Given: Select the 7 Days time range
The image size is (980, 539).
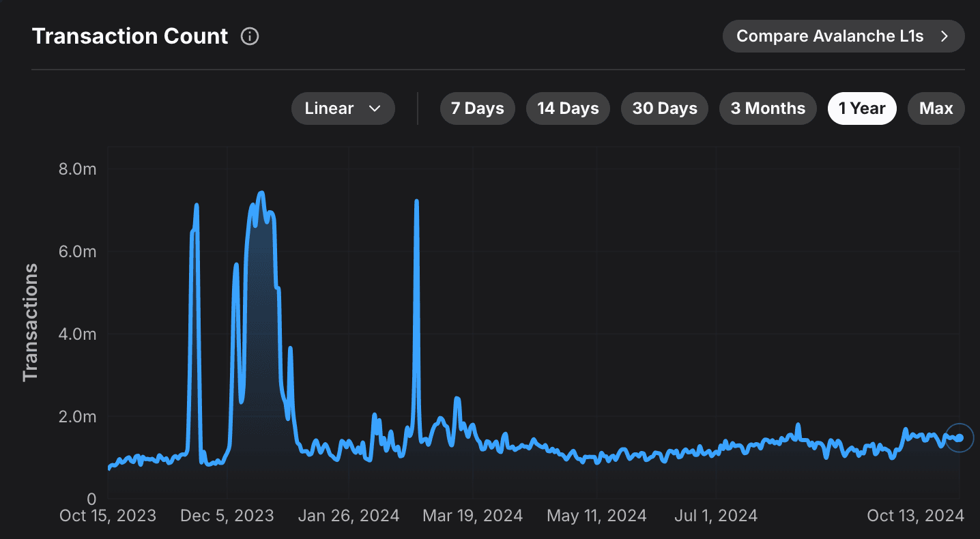Looking at the screenshot, I should click(x=477, y=108).
